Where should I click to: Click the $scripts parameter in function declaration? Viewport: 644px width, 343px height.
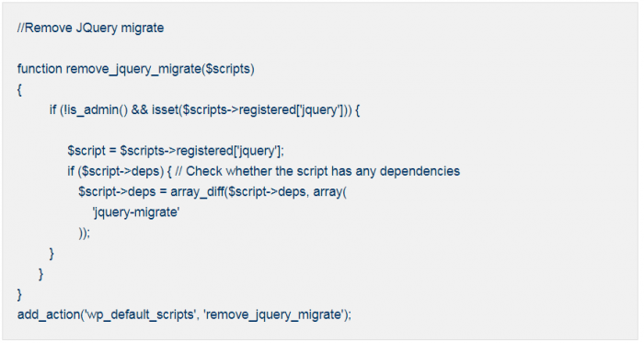click(x=228, y=69)
